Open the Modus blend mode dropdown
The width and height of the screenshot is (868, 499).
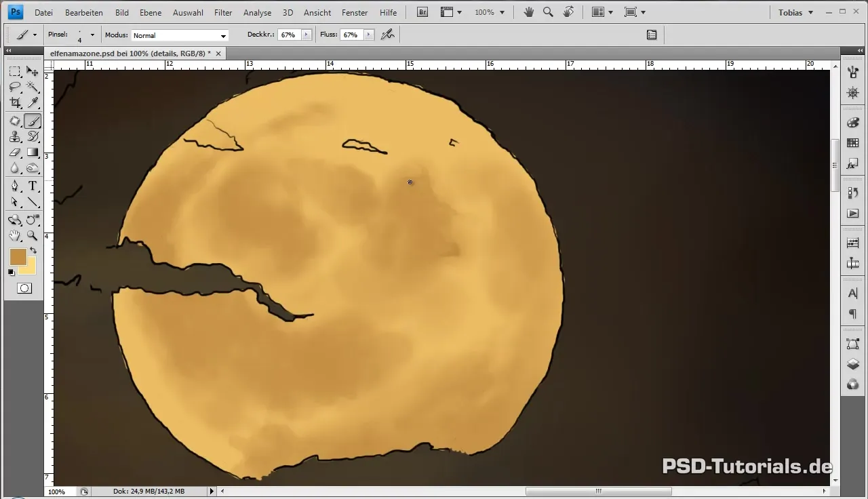(180, 35)
